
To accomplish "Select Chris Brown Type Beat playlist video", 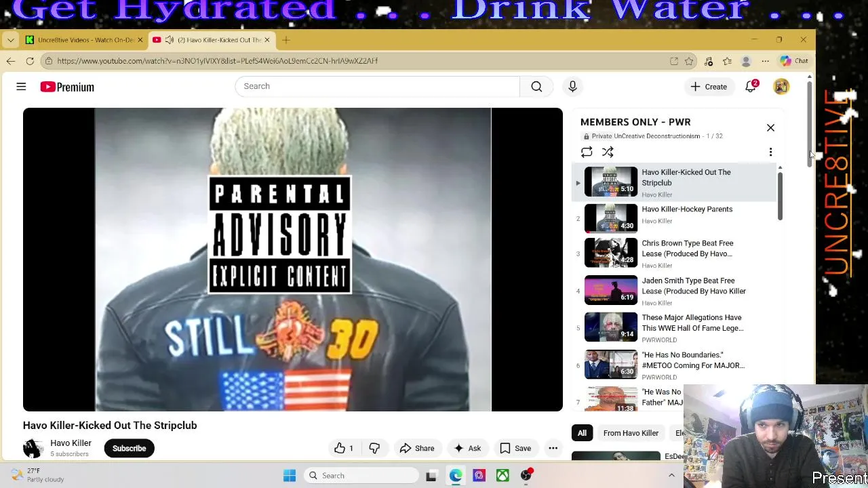I will click(674, 253).
